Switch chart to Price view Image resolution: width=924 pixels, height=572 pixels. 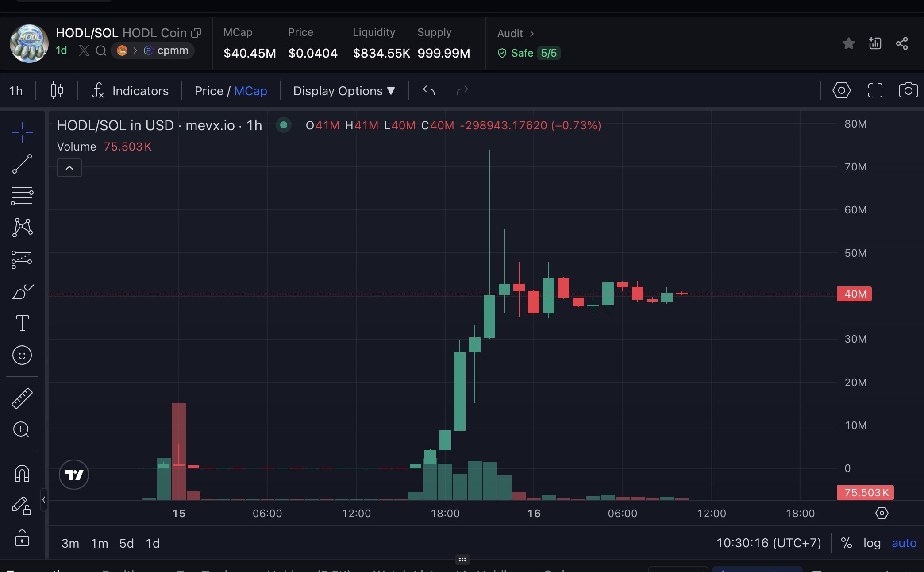209,91
